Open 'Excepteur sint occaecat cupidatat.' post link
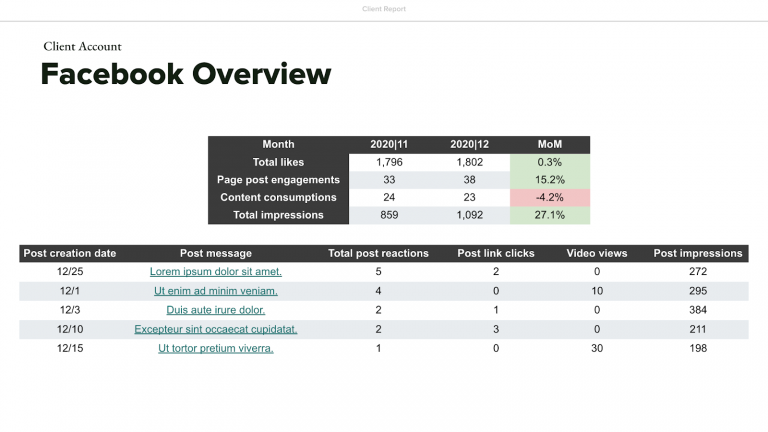This screenshot has width=768, height=432. pyautogui.click(x=215, y=329)
